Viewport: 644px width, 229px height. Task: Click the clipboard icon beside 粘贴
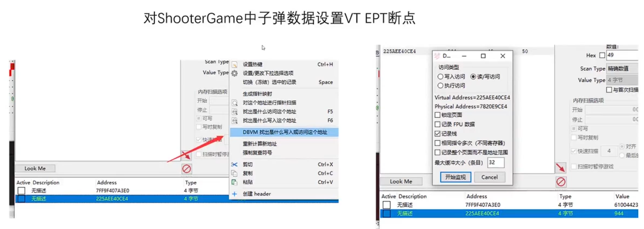[x=234, y=182]
